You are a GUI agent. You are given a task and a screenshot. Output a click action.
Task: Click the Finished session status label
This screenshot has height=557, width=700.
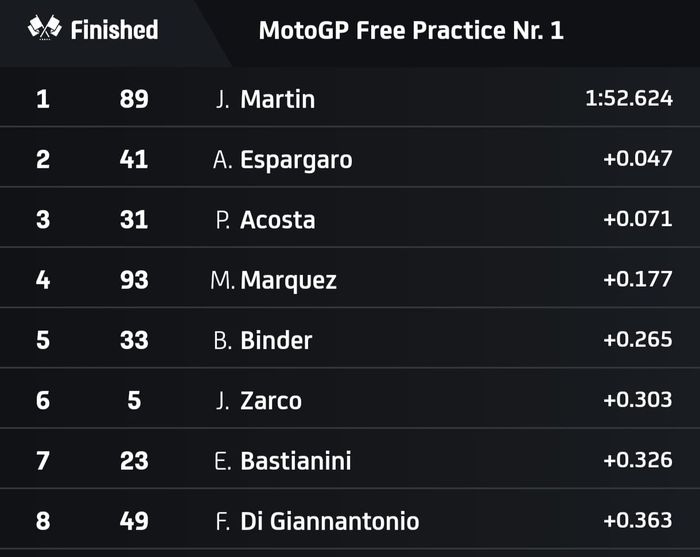point(114,30)
